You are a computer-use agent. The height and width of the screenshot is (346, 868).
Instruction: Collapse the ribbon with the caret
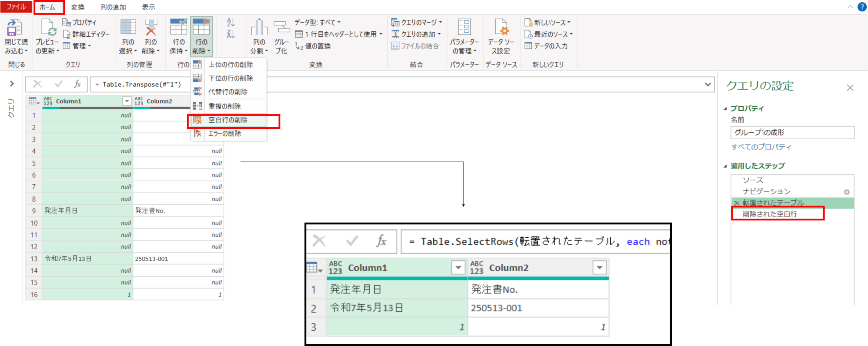point(850,7)
